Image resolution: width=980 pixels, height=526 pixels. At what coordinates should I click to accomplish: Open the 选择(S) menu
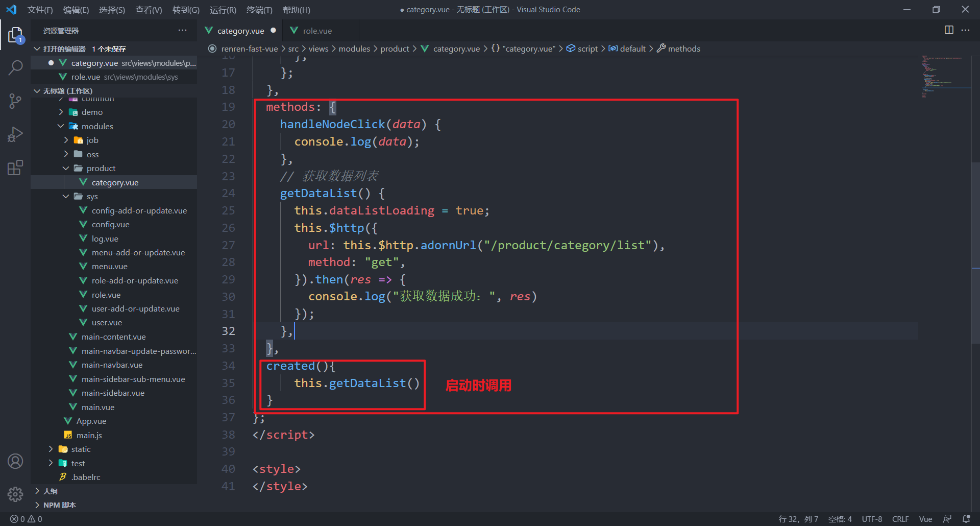112,10
